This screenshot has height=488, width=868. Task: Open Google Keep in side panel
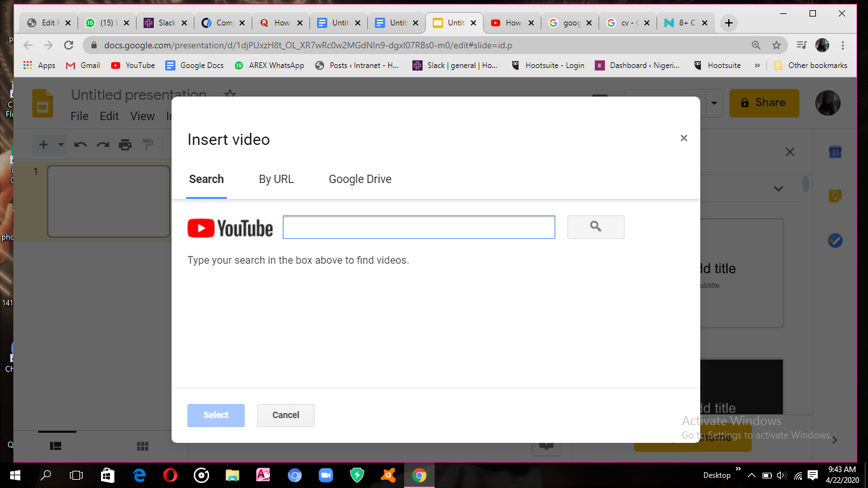pyautogui.click(x=835, y=196)
